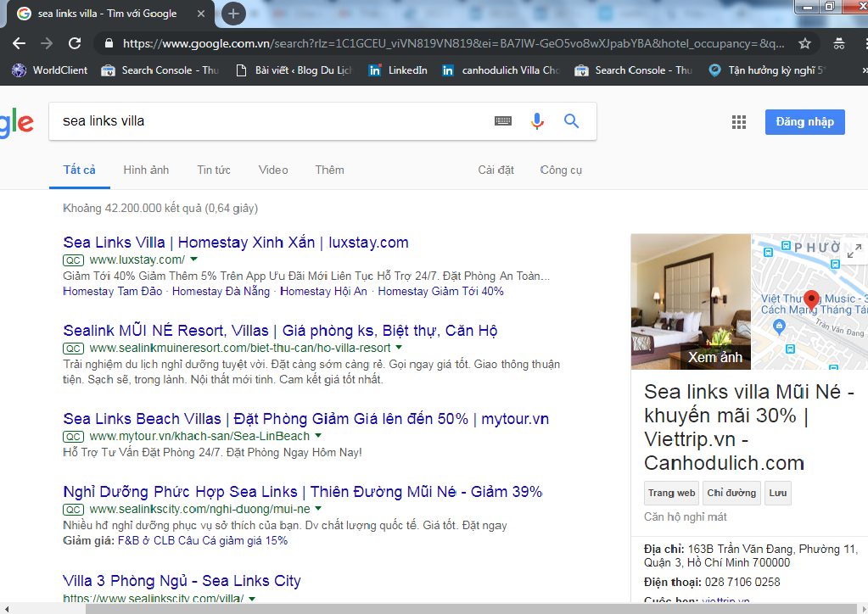Expand the sealinkmuineresort.com ad dropdown arrow
Screen dimensions: 868x614
(x=399, y=348)
